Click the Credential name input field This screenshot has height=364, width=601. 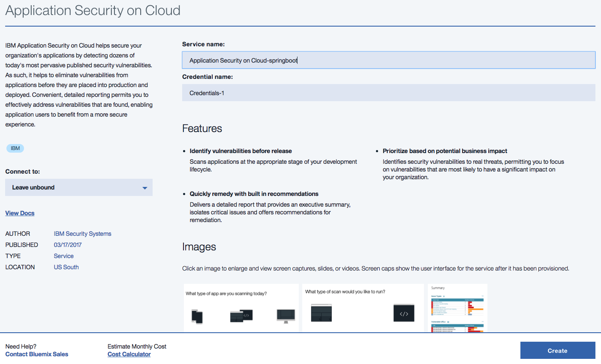[388, 93]
